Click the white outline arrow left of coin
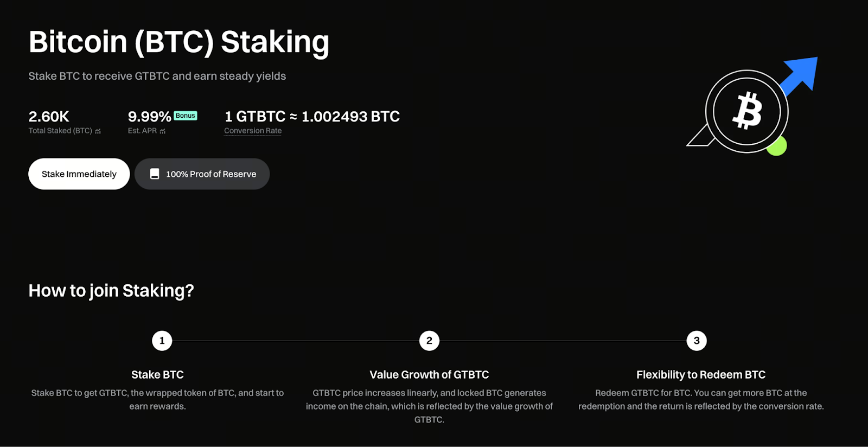 tap(700, 137)
